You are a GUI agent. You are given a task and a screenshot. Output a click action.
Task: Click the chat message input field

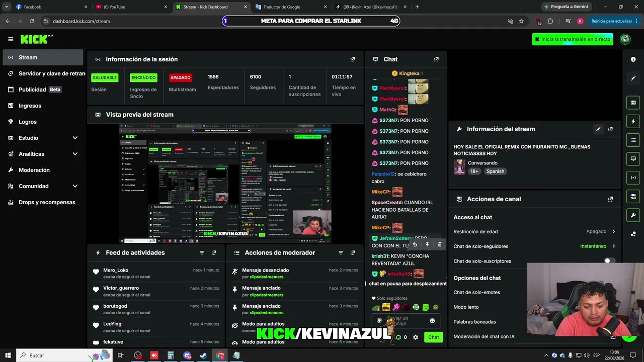pos(406,321)
